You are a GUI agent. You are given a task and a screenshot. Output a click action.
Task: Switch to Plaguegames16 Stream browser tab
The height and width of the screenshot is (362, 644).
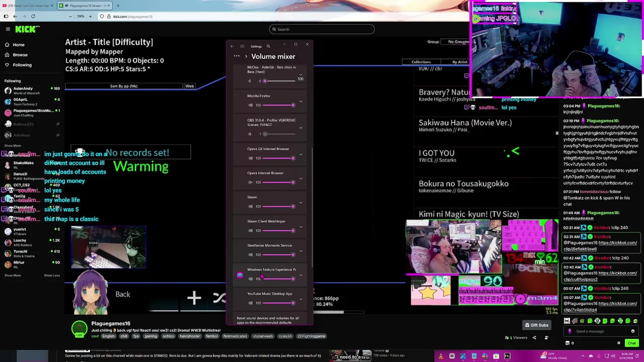85,6
